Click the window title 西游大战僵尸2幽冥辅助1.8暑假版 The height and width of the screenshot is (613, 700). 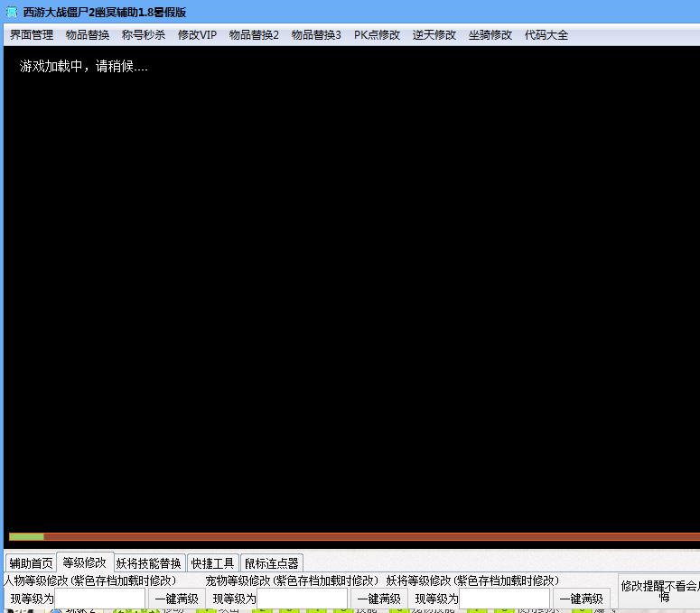pos(105,12)
